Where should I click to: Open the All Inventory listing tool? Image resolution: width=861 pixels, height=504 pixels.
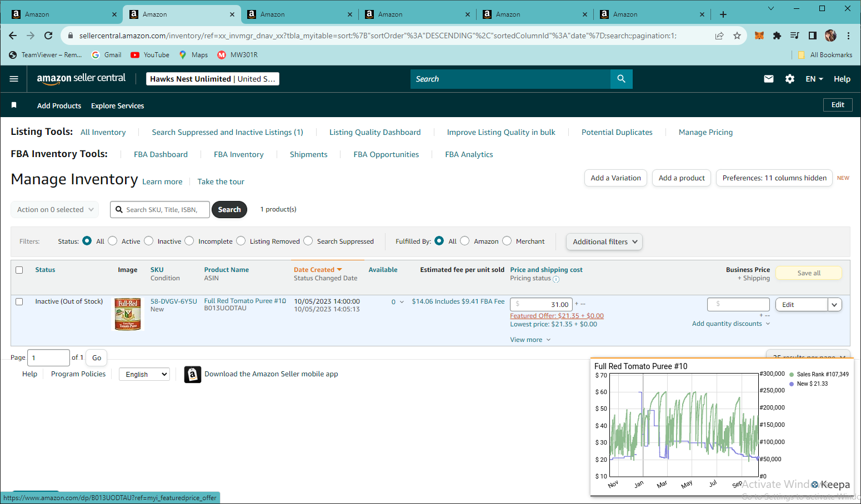pyautogui.click(x=103, y=132)
